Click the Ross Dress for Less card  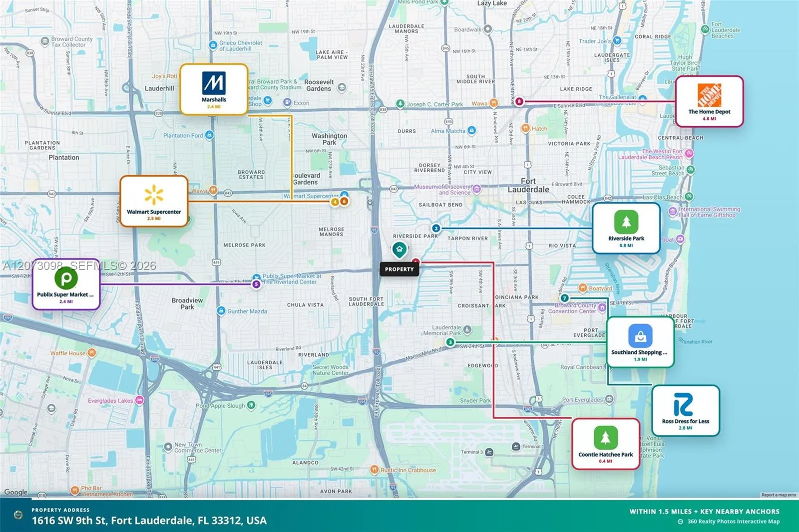pyautogui.click(x=686, y=411)
